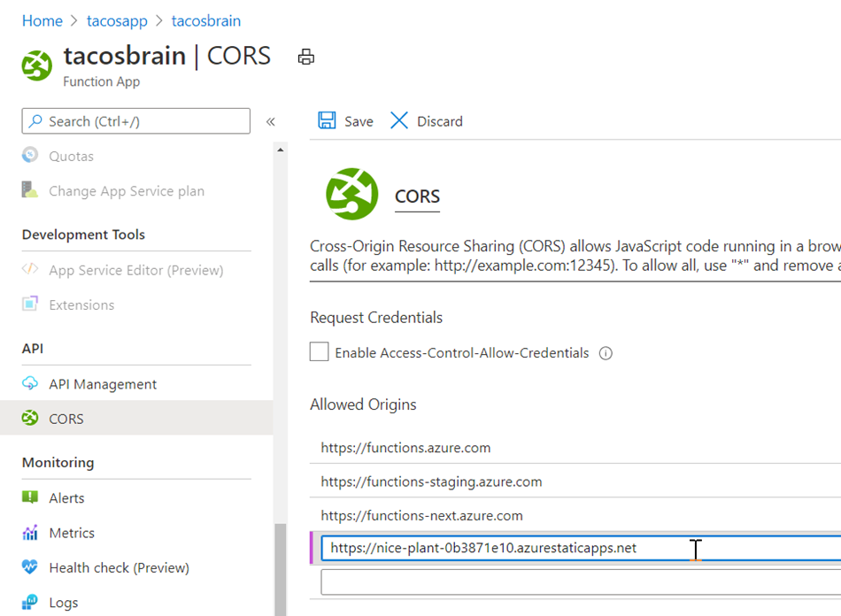Image resolution: width=841 pixels, height=616 pixels.
Task: Click the Extensions icon under Development Tools
Action: click(x=29, y=304)
